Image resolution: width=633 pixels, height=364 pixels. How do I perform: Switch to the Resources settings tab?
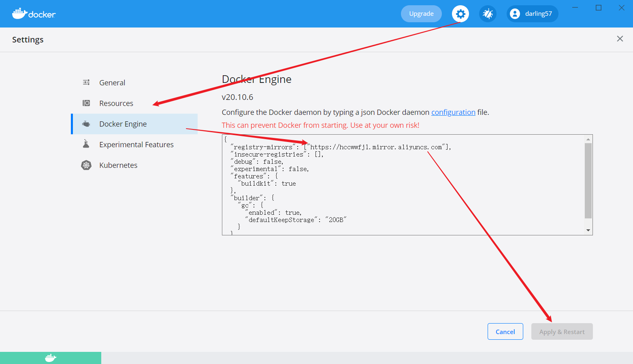click(x=134, y=103)
